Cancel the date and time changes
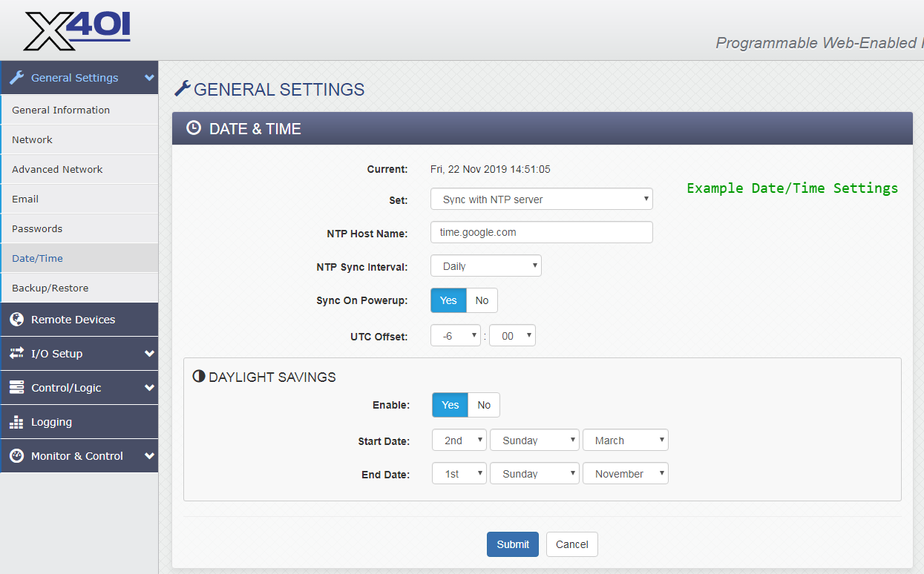The height and width of the screenshot is (574, 924). click(x=571, y=544)
